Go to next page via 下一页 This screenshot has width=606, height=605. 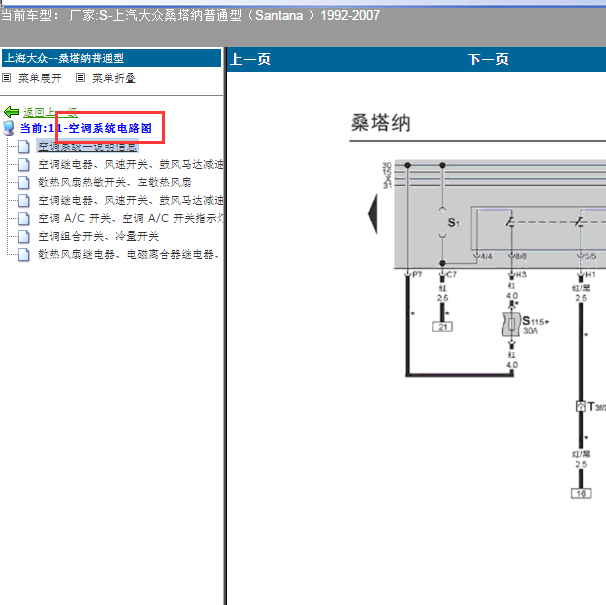coord(488,60)
